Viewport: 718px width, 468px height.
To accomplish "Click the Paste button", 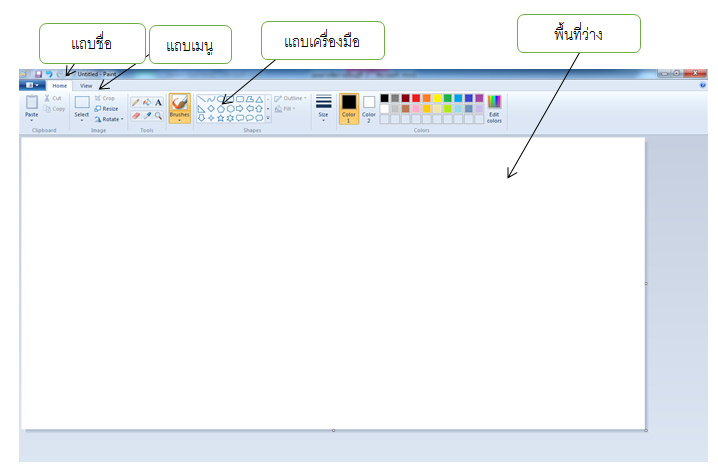I will pyautogui.click(x=31, y=108).
